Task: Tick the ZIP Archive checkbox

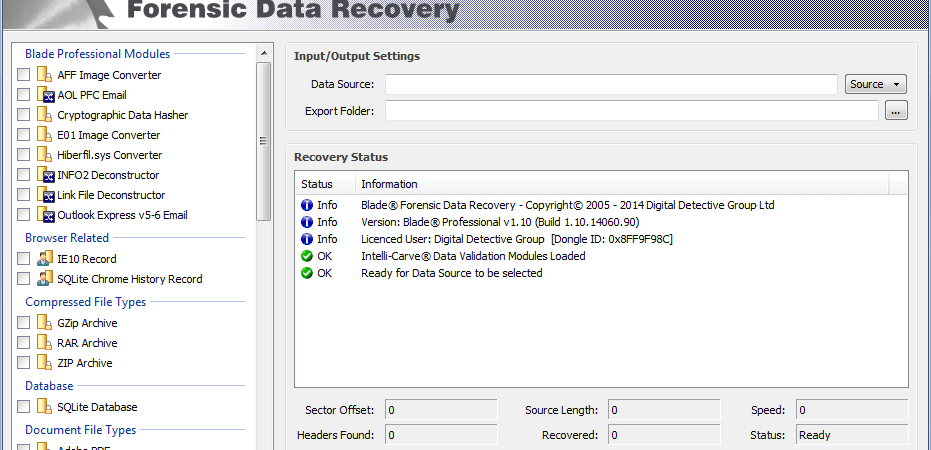Action: 23,363
